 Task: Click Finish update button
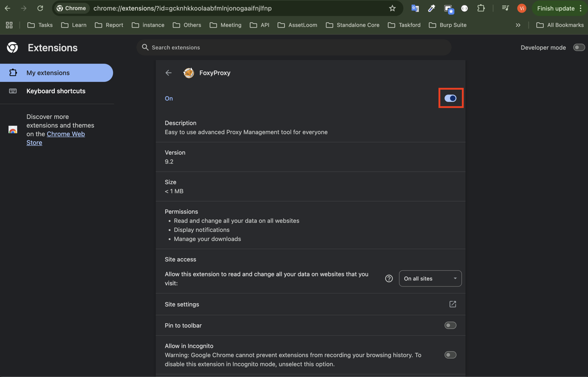(x=556, y=8)
